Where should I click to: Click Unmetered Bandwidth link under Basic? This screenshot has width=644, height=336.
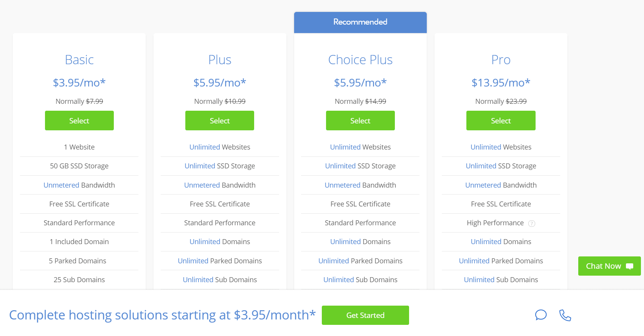point(61,185)
